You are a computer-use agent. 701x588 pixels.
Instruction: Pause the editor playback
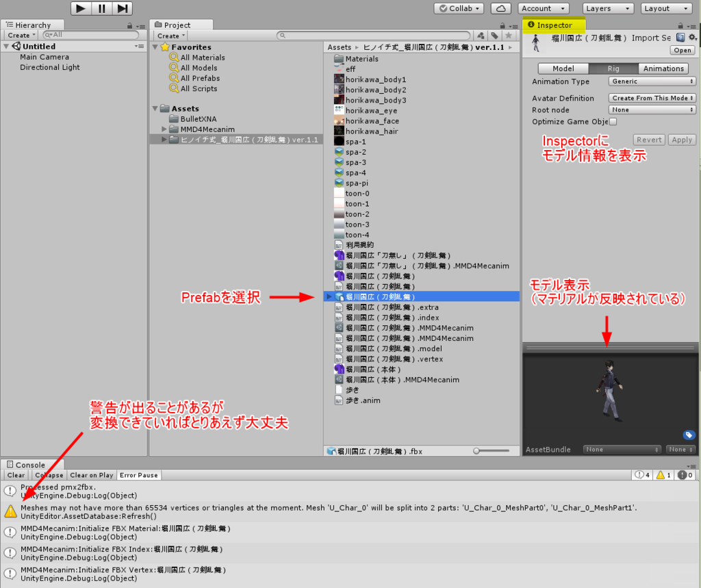101,8
